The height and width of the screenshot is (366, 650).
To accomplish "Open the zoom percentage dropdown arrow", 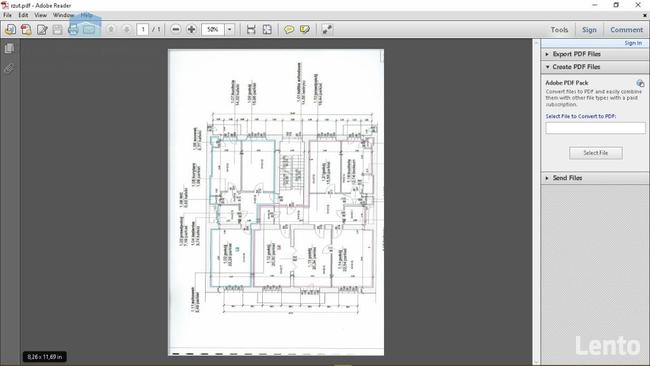I will (230, 29).
